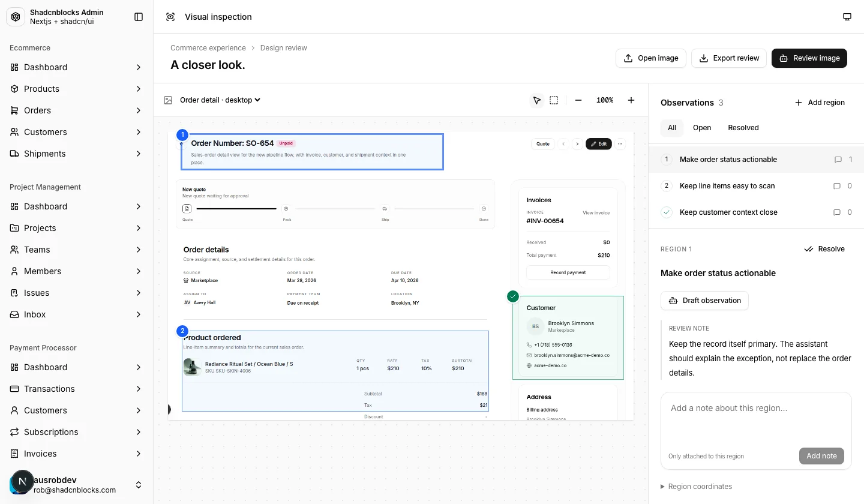Click the Add region button
864x504 pixels.
(x=820, y=103)
